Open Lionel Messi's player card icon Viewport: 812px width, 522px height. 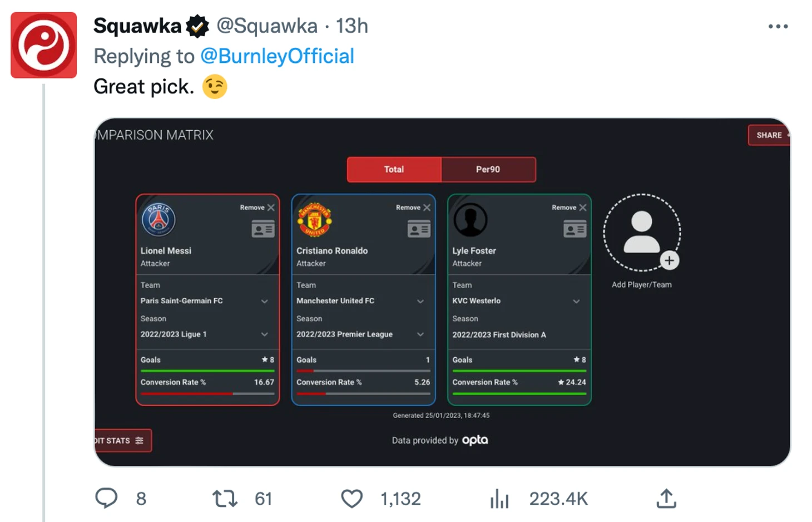click(x=263, y=229)
